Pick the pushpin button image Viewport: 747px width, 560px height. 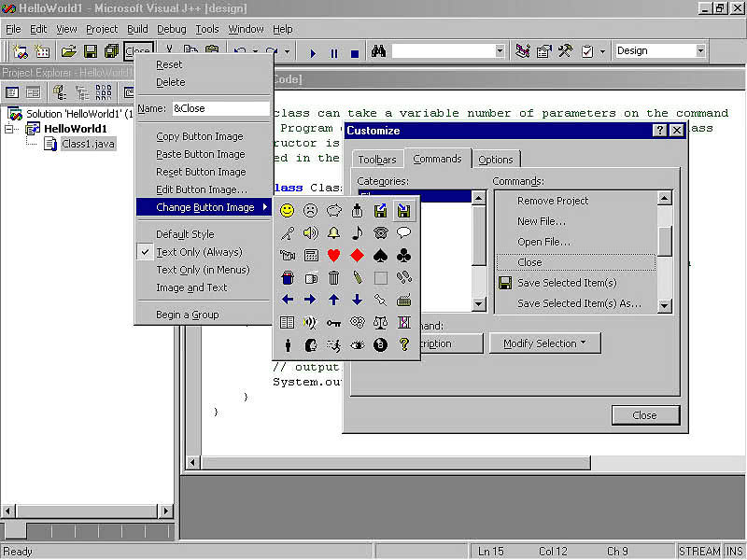click(380, 300)
